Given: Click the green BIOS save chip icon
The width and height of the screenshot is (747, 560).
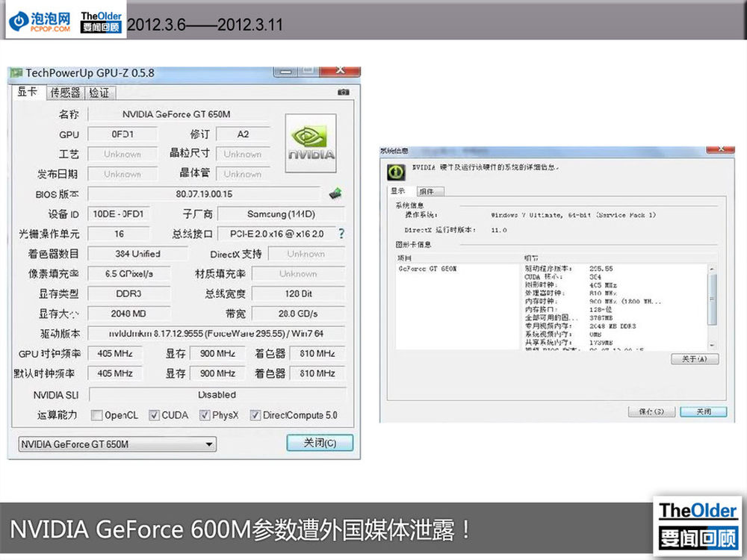Looking at the screenshot, I should (335, 193).
